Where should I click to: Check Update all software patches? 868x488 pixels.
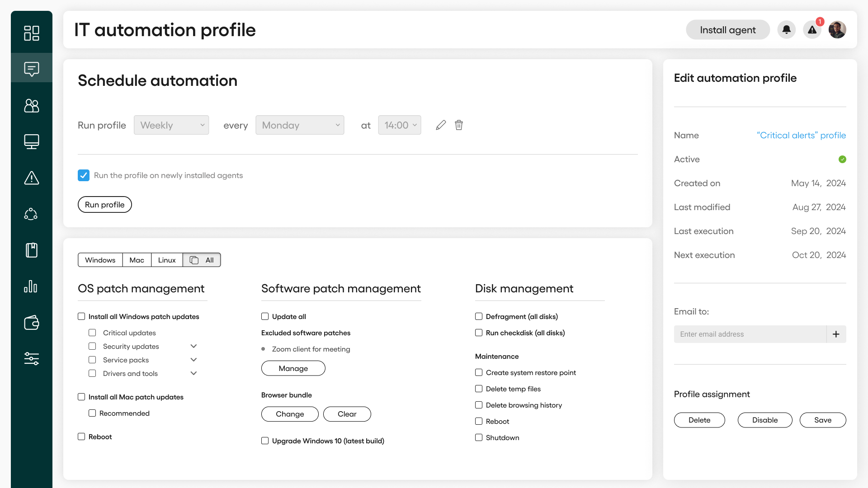pos(265,317)
